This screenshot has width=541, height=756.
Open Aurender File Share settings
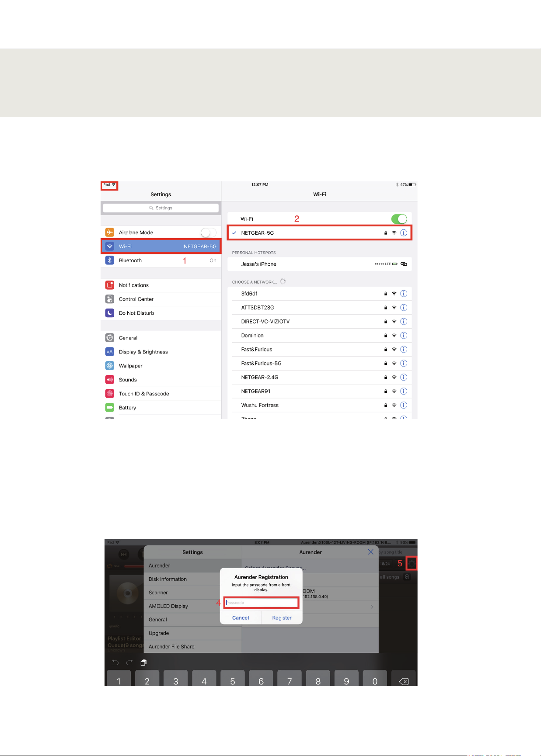[x=192, y=647]
